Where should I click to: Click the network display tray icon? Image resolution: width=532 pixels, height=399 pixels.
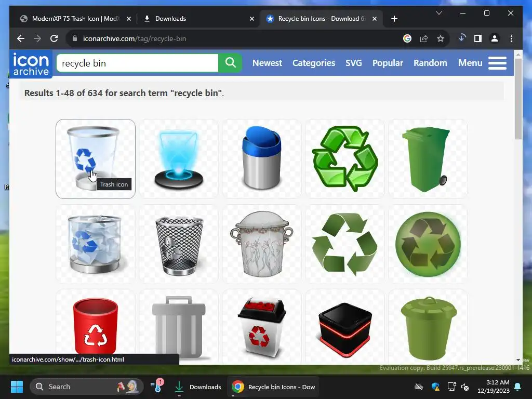click(x=451, y=387)
